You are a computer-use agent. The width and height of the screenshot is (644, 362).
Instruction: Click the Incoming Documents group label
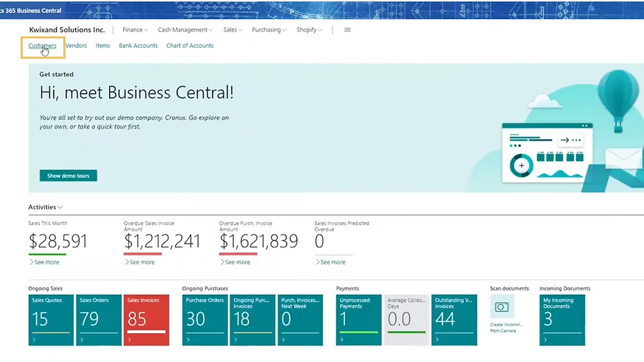(x=564, y=288)
